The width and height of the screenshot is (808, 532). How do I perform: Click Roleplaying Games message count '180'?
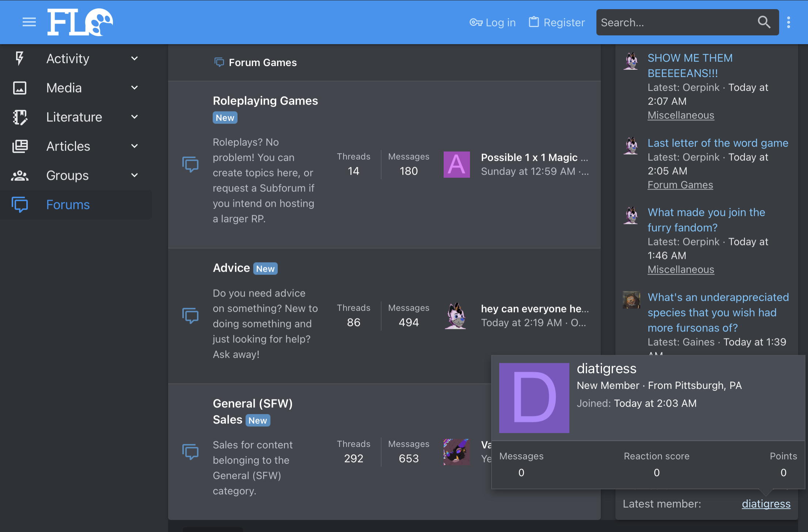click(409, 171)
